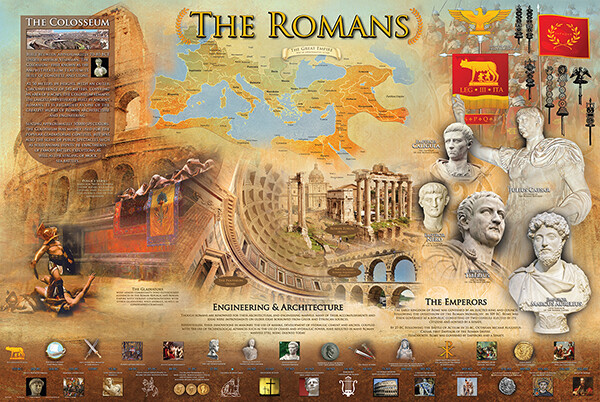600x402 pixels.
Task: Select the horseman sketch timeline icon
Action: coord(151,384)
